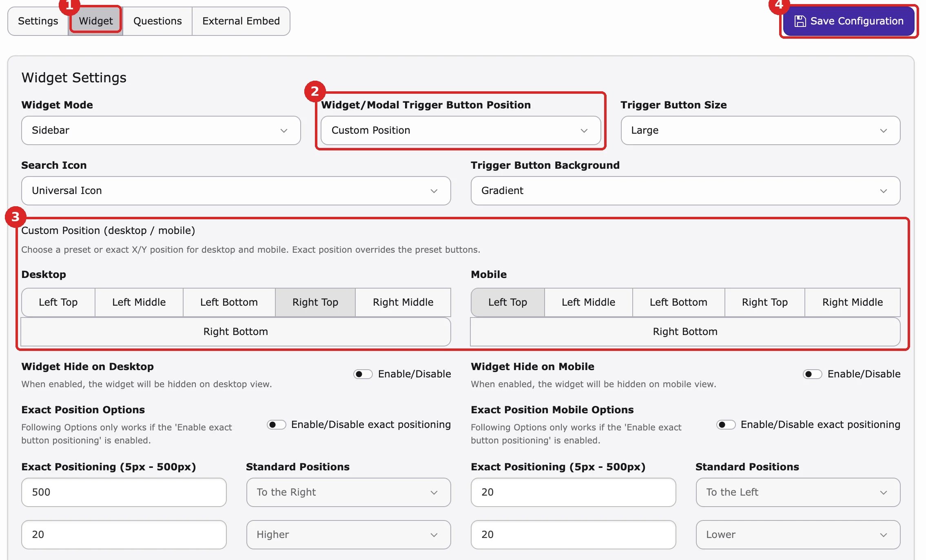Open the Widget Mode dropdown
The width and height of the screenshot is (926, 560).
pos(161,130)
